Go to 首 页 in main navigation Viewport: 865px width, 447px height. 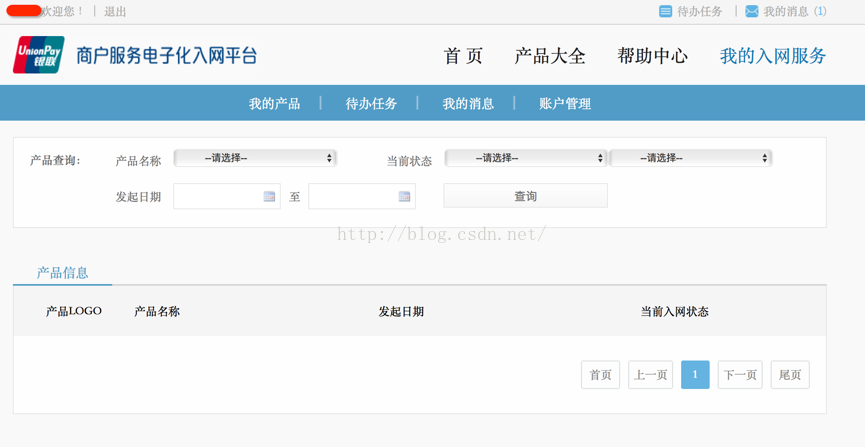(x=463, y=56)
